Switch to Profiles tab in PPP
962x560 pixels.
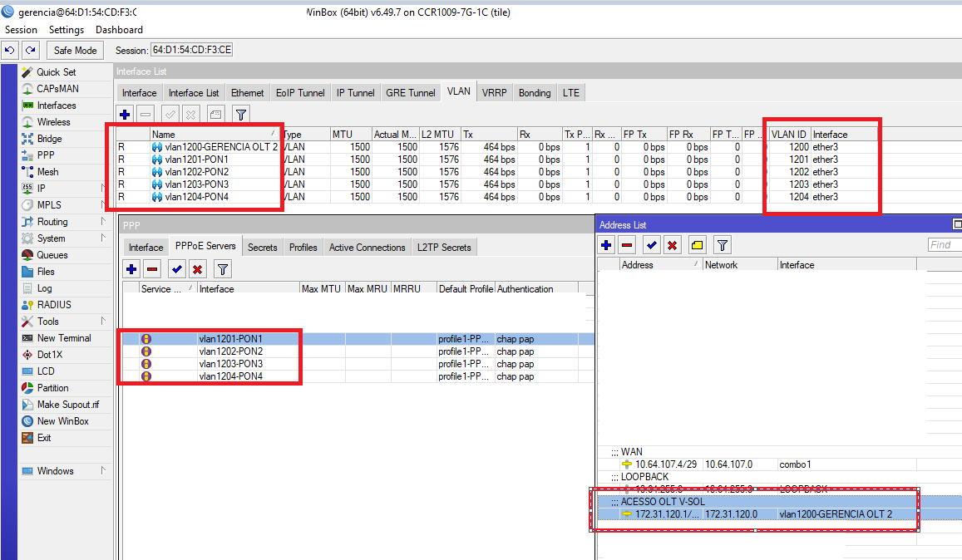303,248
